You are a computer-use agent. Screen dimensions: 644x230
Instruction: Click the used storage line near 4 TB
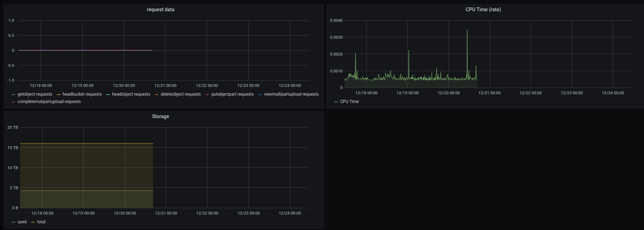(x=86, y=191)
